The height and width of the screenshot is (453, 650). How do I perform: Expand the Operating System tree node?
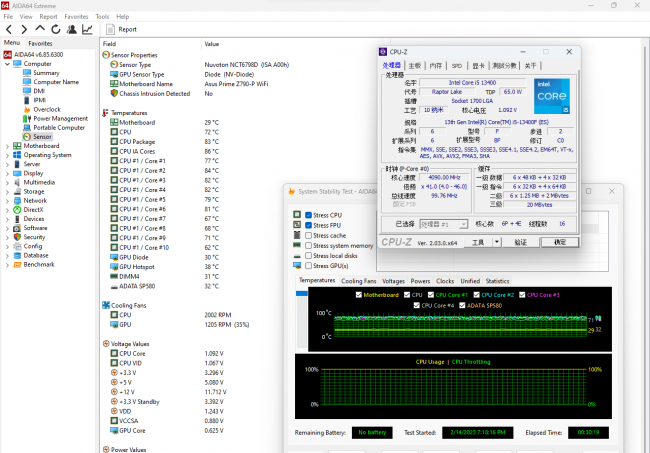7,155
